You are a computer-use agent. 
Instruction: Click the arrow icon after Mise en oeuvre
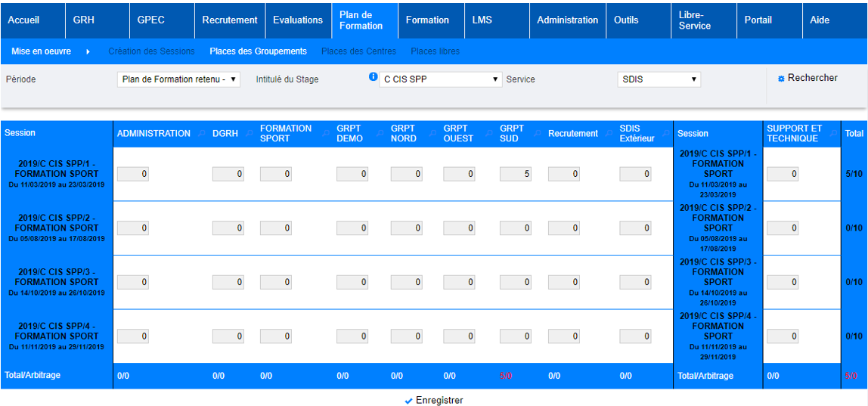[88, 51]
